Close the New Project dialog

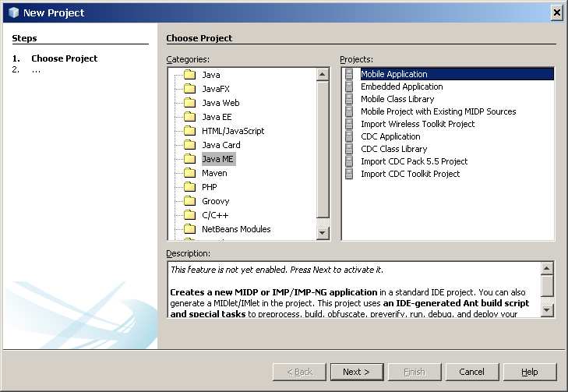coord(557,13)
